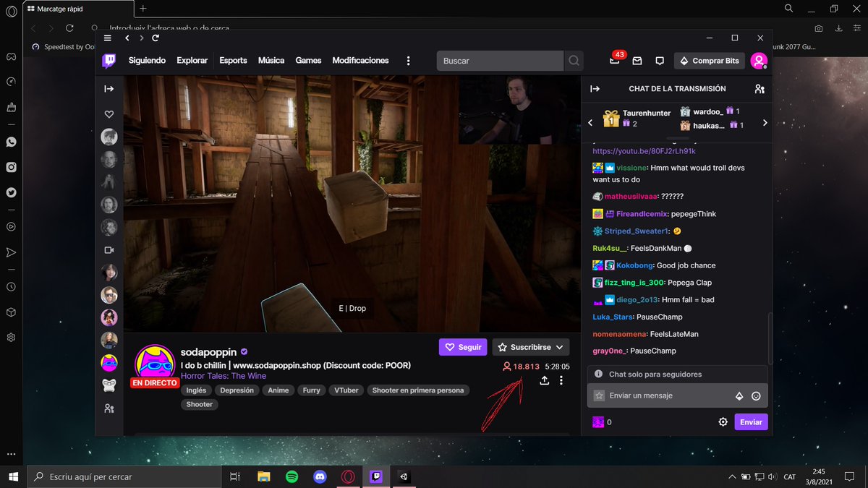Open the Twitch home logo
The image size is (868, 488).
[109, 61]
